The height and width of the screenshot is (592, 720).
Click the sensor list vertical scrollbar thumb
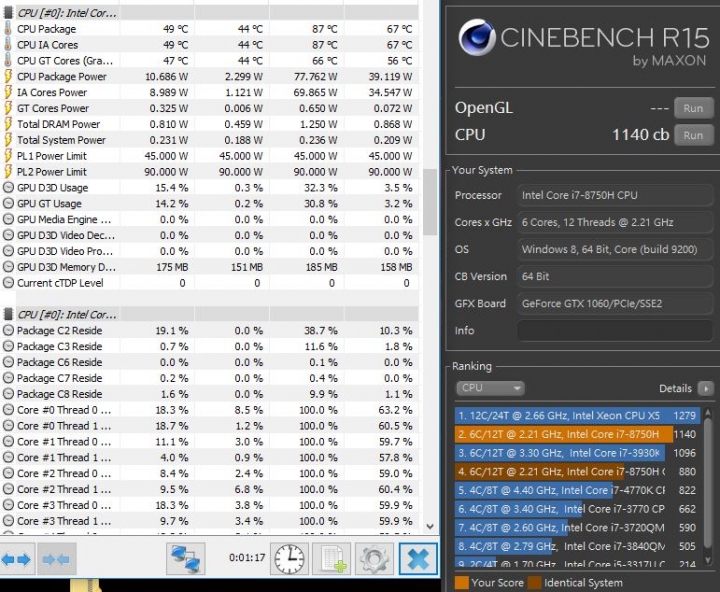[430, 202]
